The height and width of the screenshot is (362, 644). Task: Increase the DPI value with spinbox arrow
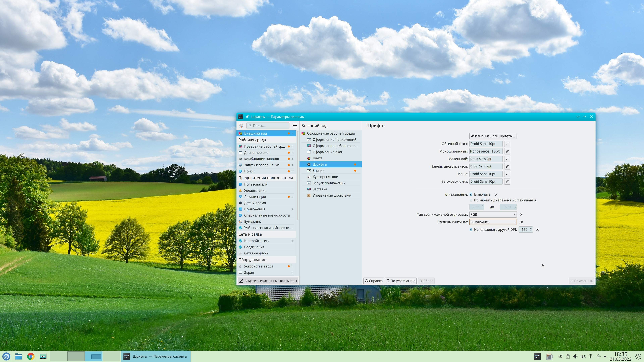coord(531,228)
